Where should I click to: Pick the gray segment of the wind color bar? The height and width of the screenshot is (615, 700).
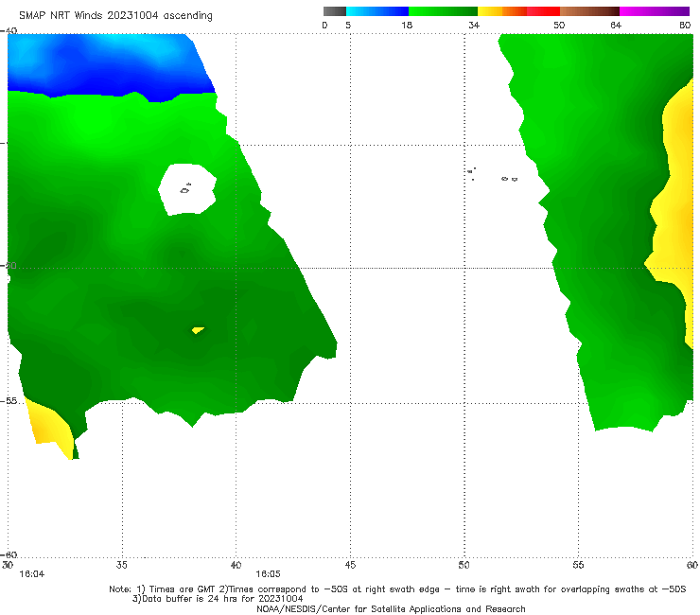335,11
